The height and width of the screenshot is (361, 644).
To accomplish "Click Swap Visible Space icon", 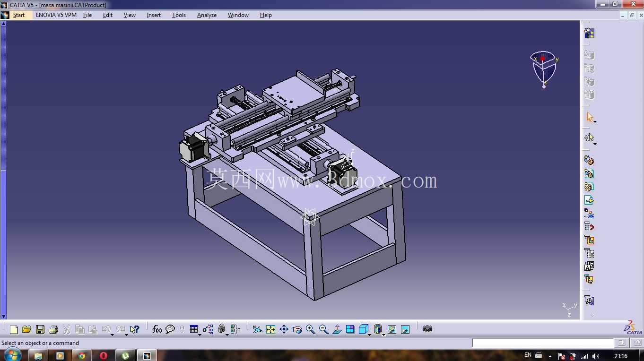I will pos(405,329).
